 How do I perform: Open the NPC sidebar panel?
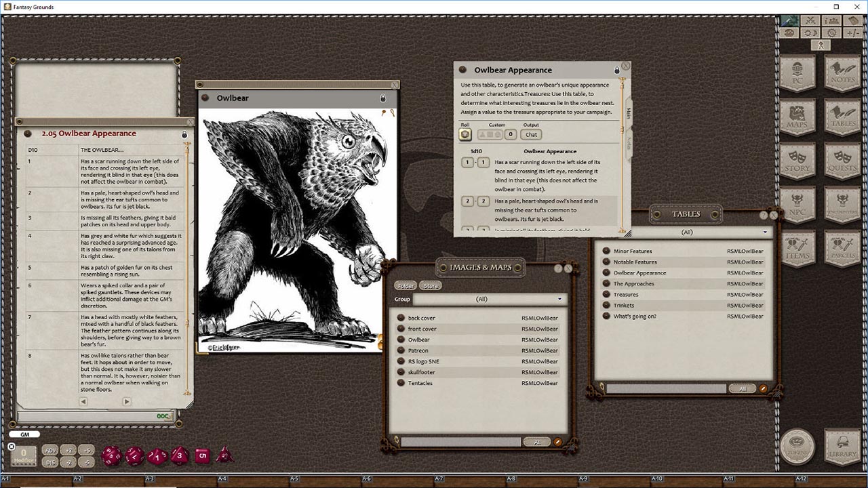(x=797, y=203)
